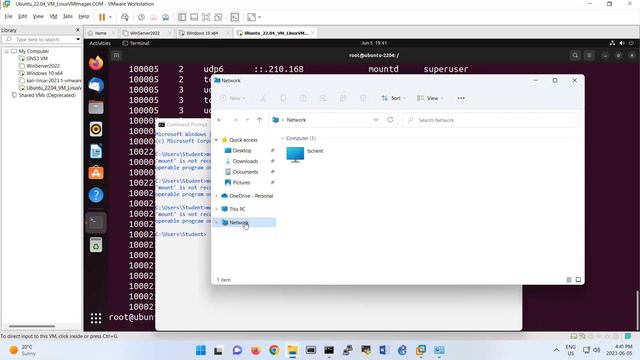Image resolution: width=640 pixels, height=360 pixels.
Task: Open the Help icon in Ubuntu dock
Action: coord(96,195)
